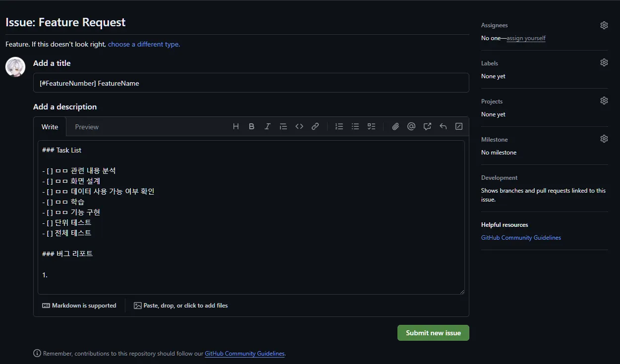Insert an unordered bullet list

(x=355, y=127)
